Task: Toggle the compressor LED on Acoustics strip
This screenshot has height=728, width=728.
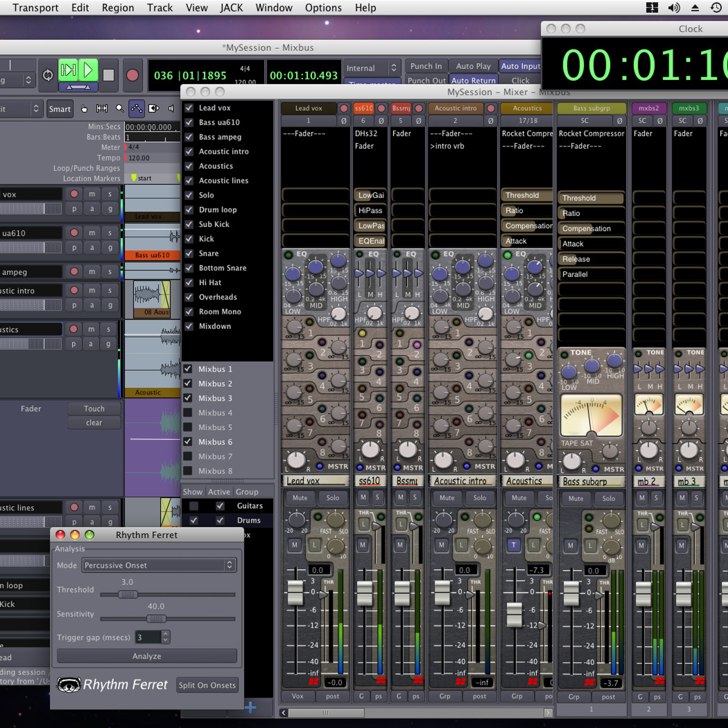Action: [x=537, y=517]
